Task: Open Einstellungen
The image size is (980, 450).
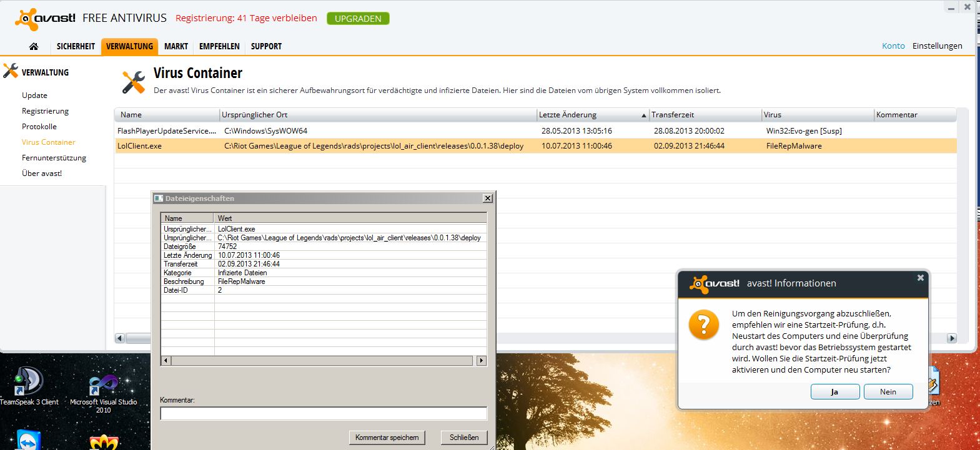Action: (x=937, y=46)
